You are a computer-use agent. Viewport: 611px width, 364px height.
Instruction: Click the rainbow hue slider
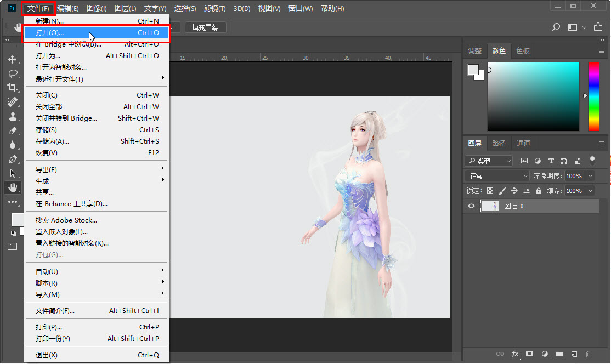pos(593,96)
